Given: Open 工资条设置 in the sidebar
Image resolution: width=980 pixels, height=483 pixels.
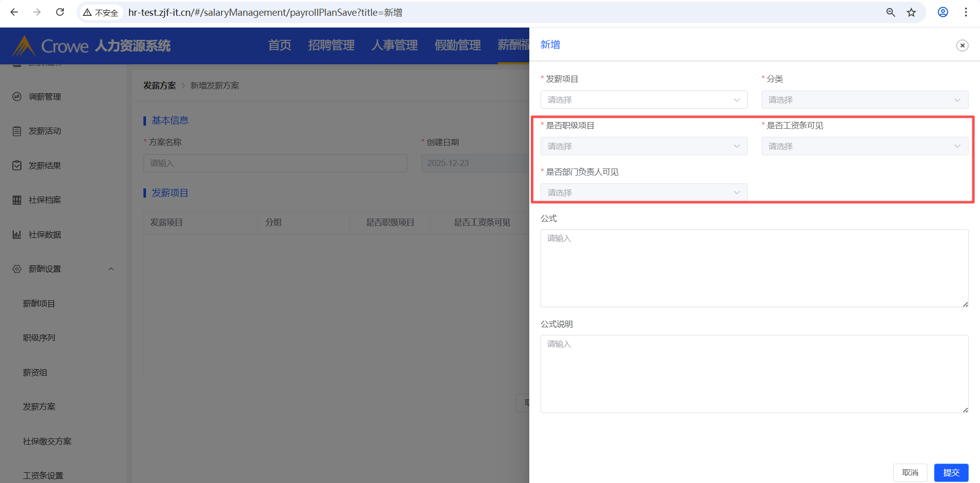Looking at the screenshot, I should pos(43,476).
